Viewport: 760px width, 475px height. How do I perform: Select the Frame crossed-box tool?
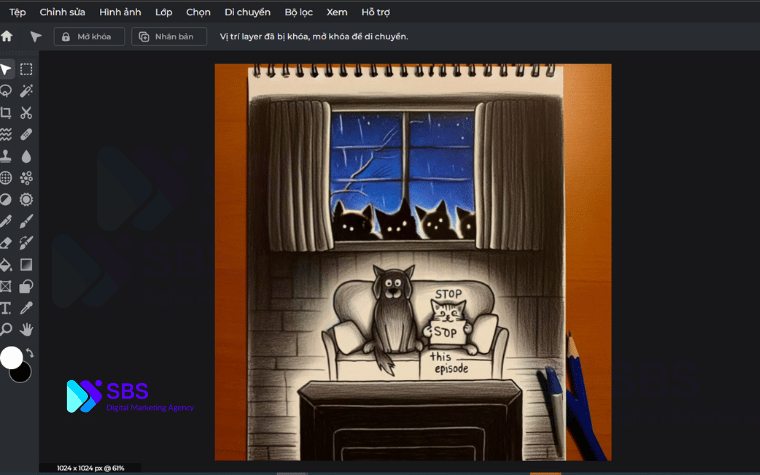tap(6, 286)
